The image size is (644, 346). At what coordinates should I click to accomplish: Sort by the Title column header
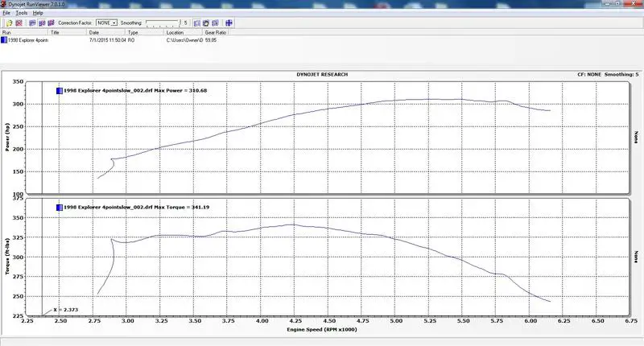coord(68,32)
